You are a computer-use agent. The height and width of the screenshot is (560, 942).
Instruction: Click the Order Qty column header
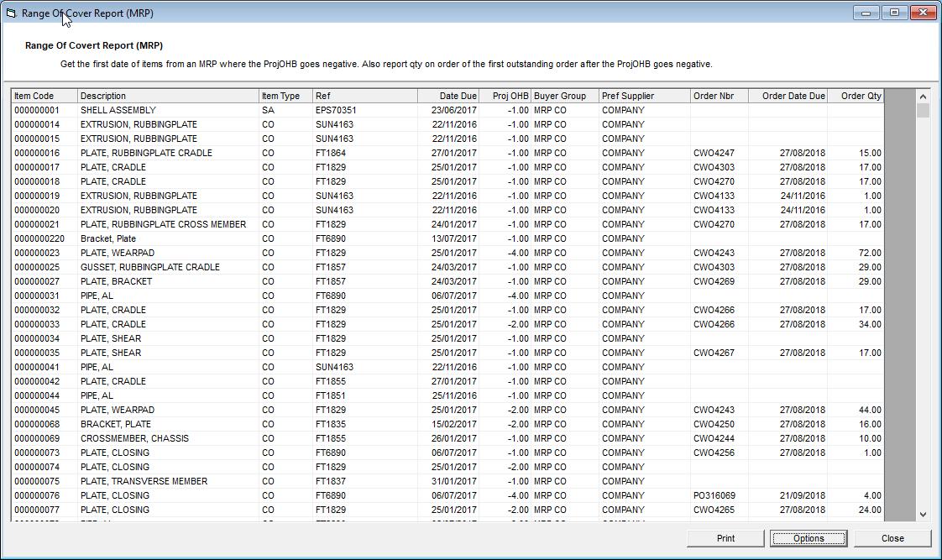[x=856, y=96]
